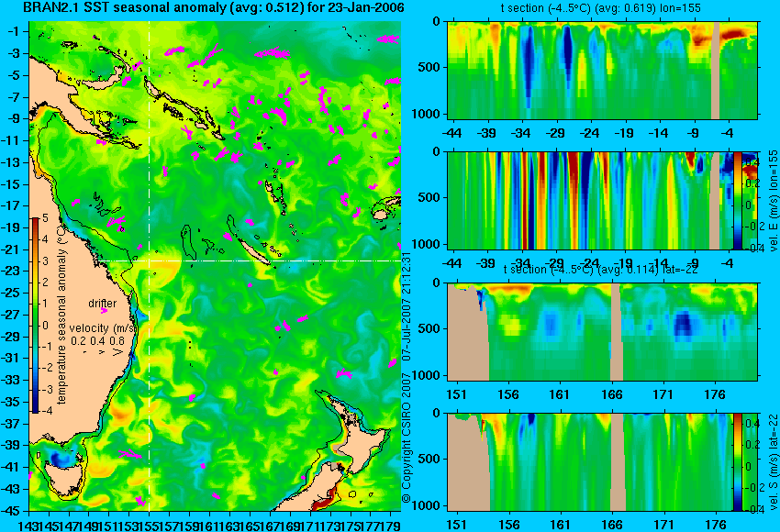Viewport: 780px width, 532px height.
Task: Click the '0.2 0.4 0.8' velocity scale values
Action: click(x=97, y=341)
